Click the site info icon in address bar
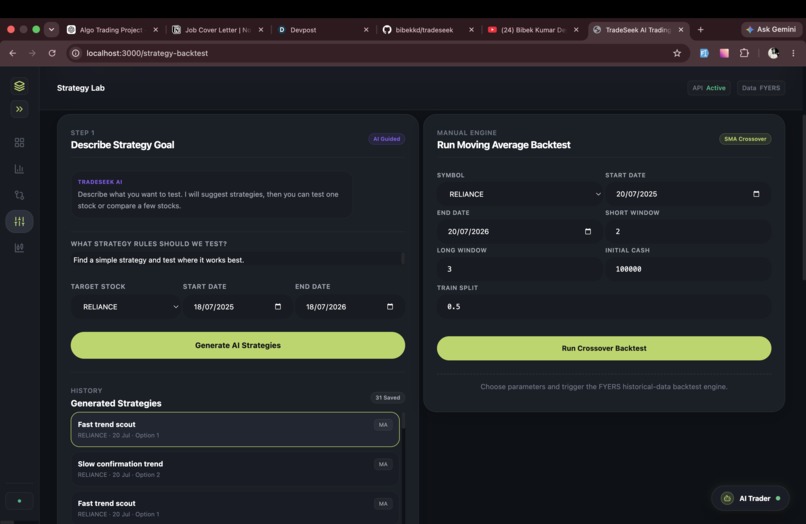Screen dimensions: 806x524 pos(76,53)
